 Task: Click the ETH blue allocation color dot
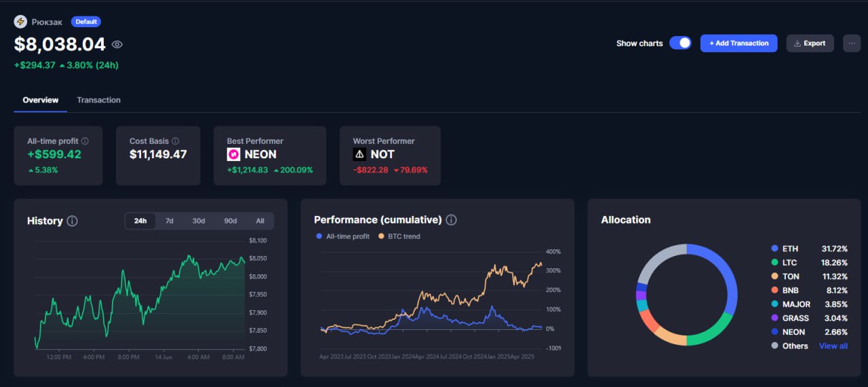click(x=774, y=249)
